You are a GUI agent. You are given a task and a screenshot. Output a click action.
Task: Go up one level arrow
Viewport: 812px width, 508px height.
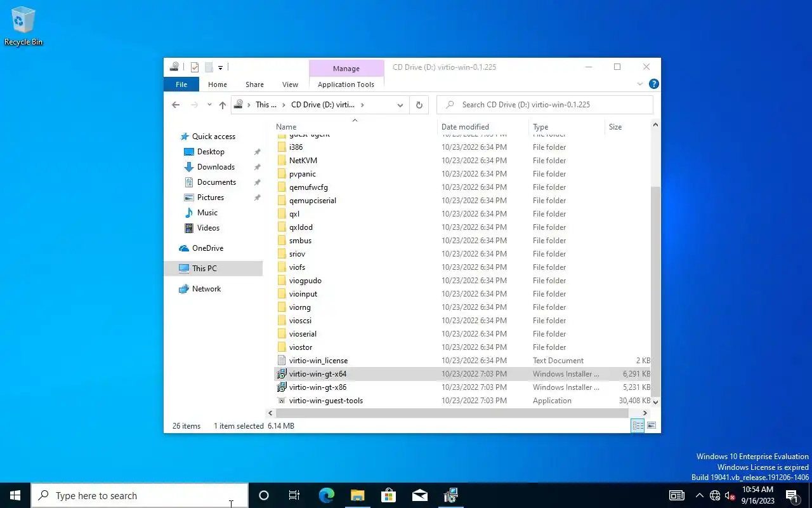[222, 105]
